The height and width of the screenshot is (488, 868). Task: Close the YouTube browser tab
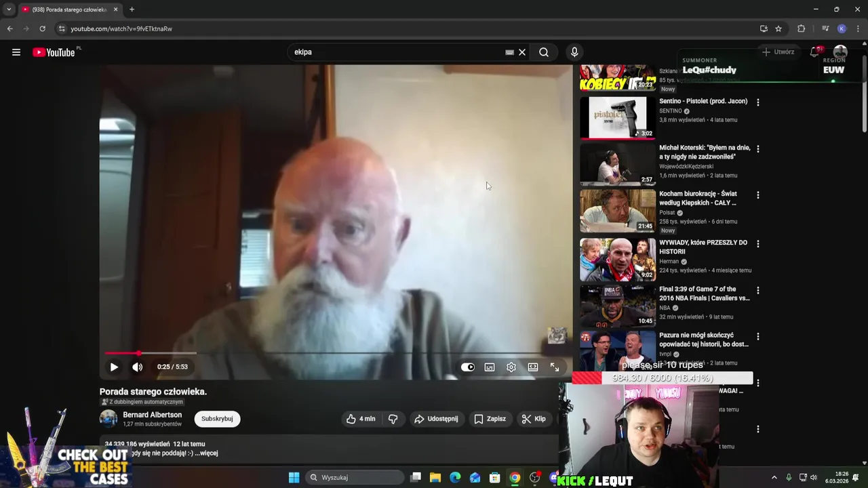(x=115, y=9)
